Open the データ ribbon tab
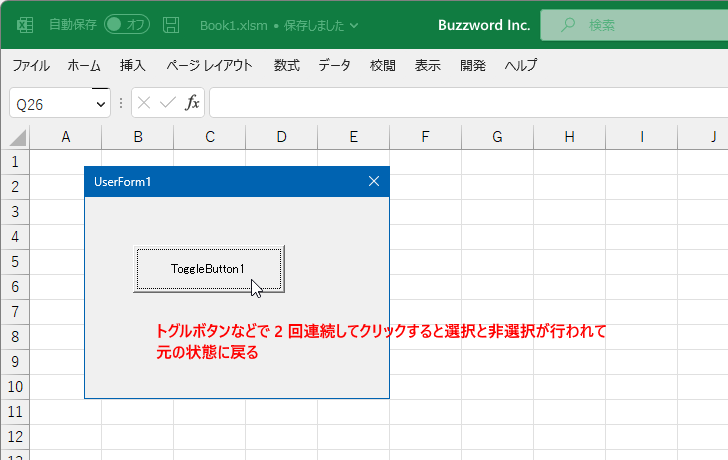 pos(334,65)
